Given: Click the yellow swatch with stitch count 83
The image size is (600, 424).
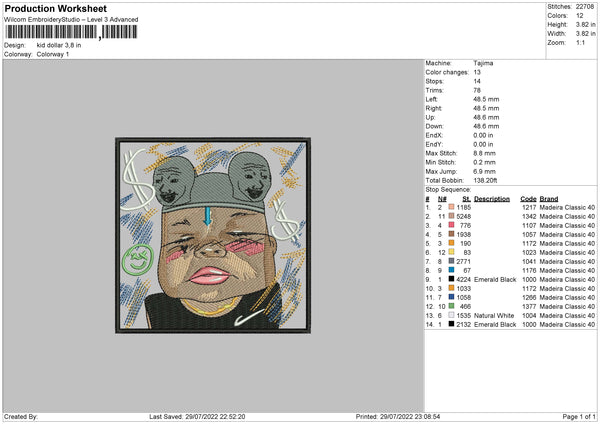Looking at the screenshot, I should [x=452, y=252].
